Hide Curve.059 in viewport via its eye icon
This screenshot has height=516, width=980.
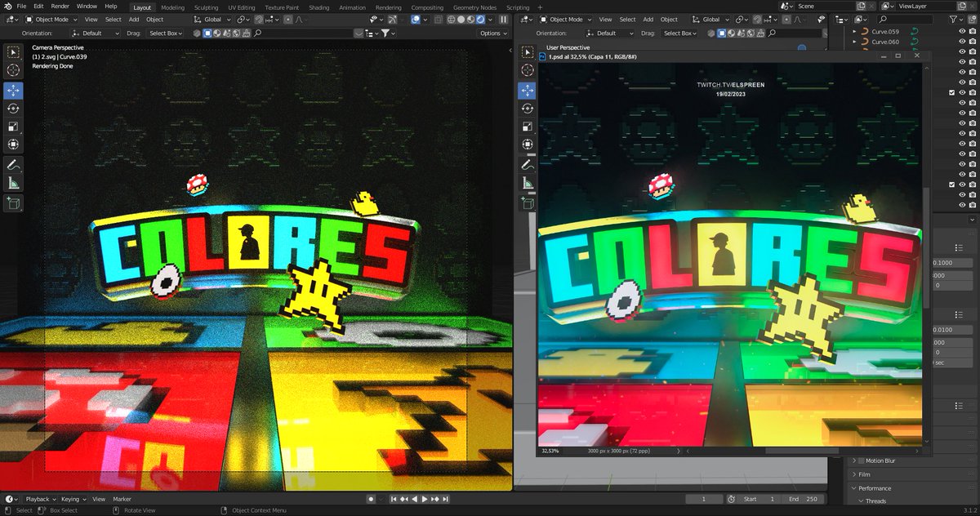point(962,32)
